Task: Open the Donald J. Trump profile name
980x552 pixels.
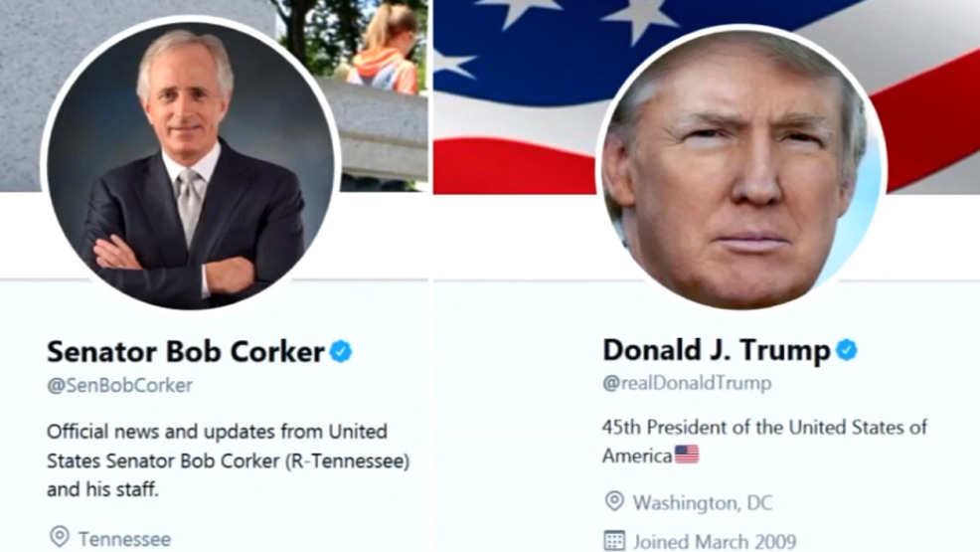Action: [x=717, y=350]
